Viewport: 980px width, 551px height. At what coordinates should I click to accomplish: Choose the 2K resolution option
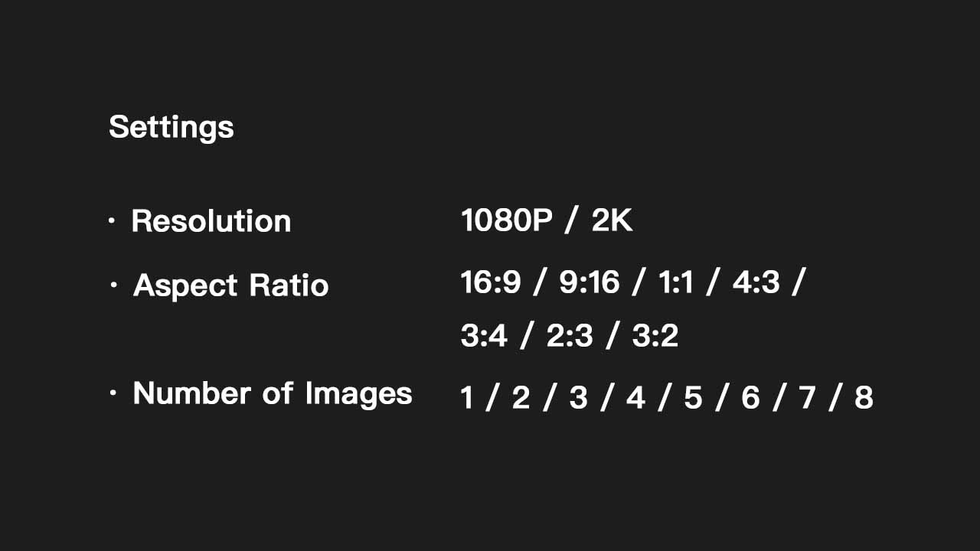[612, 221]
